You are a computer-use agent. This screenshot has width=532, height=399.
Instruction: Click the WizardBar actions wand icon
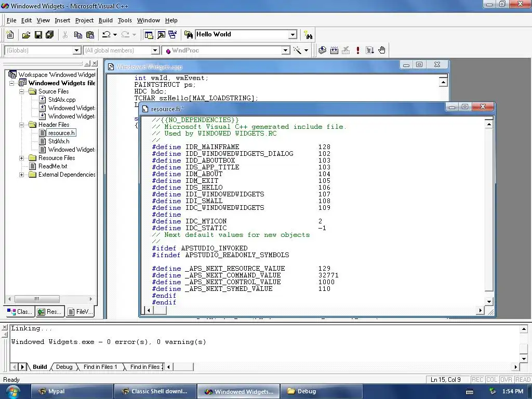click(x=297, y=50)
